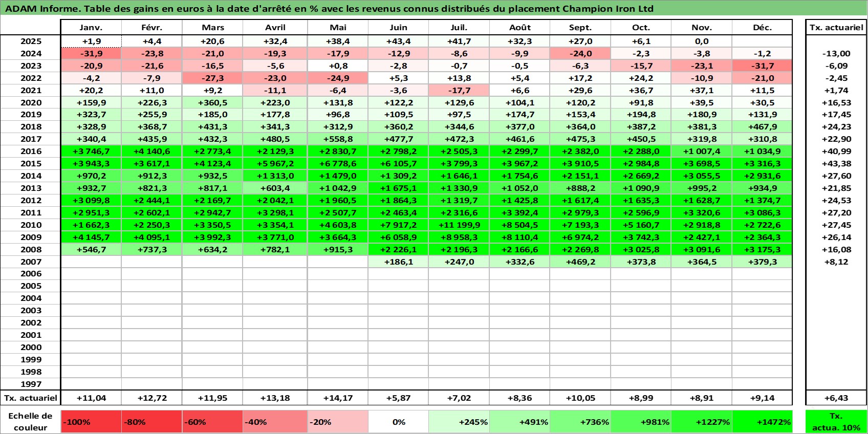This screenshot has width=868, height=434.
Task: Select 2015 actuarial rate '+43,38'
Action: pyautogui.click(x=836, y=164)
